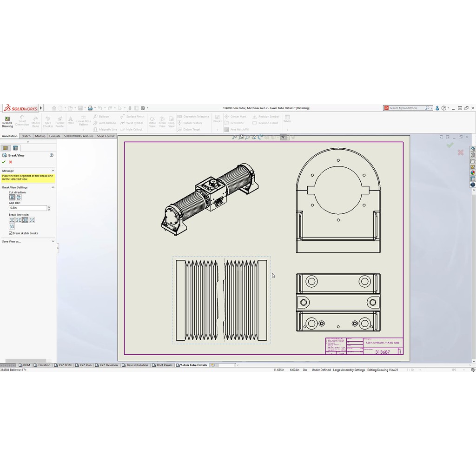476x476 pixels.
Task: Choose the jagged cut break line style
Action: 12,226
